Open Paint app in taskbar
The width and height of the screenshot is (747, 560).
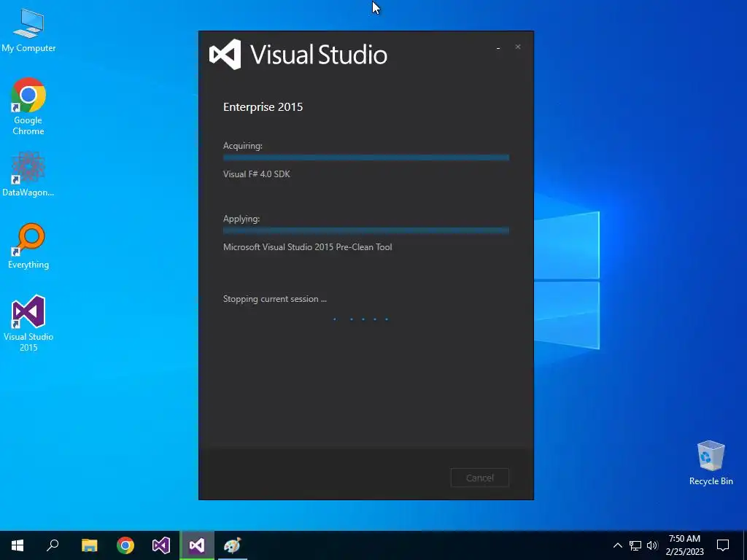pyautogui.click(x=233, y=545)
